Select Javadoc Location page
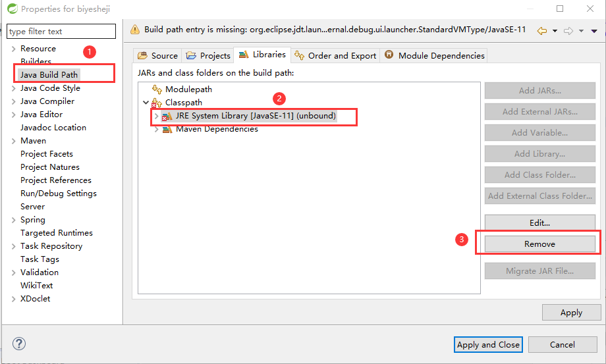Image resolution: width=606 pixels, height=364 pixels. [53, 128]
